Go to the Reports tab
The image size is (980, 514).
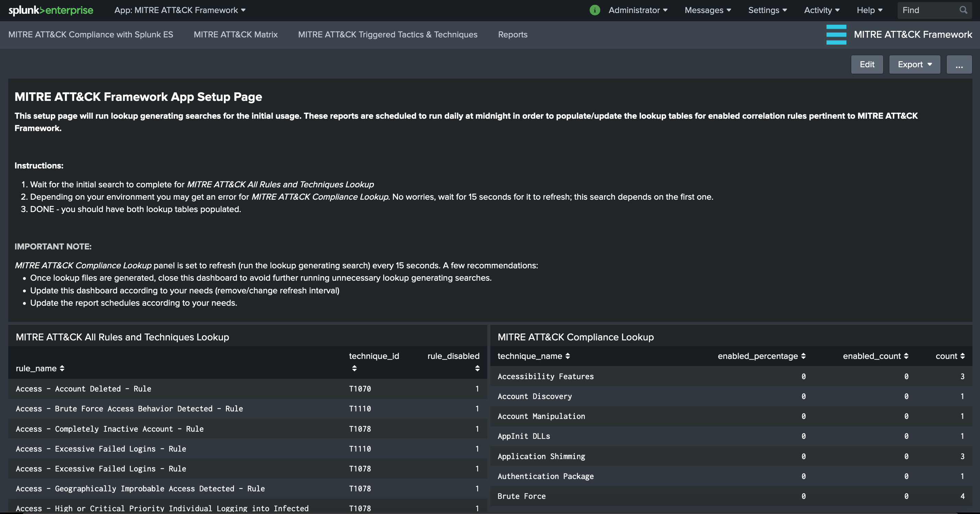(x=512, y=35)
